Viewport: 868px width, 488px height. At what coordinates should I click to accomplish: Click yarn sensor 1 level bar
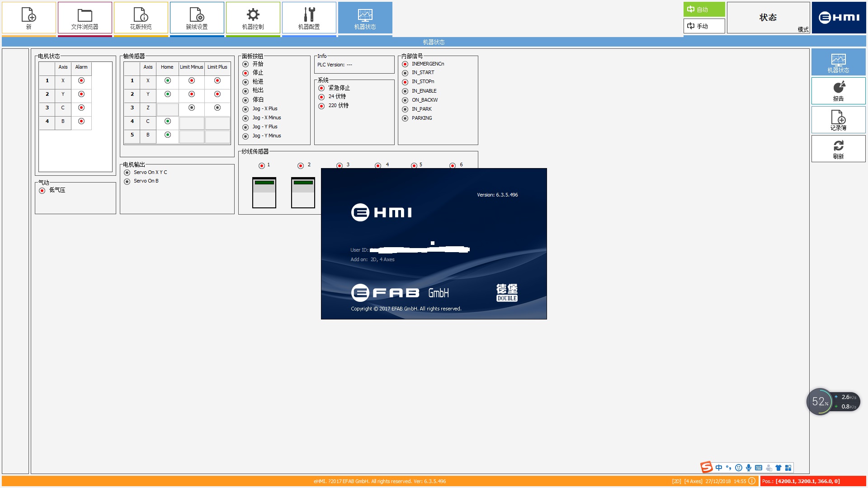(264, 192)
